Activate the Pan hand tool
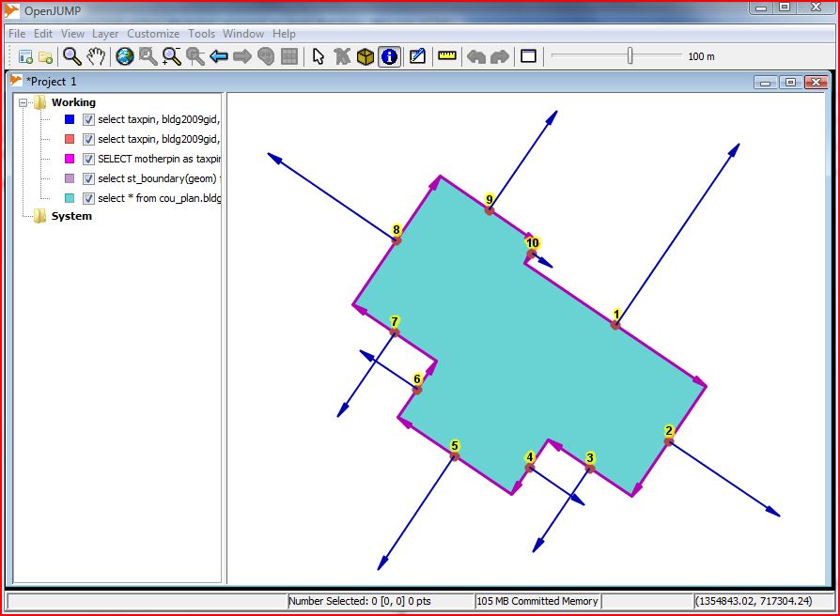Image resolution: width=840 pixels, height=616 pixels. click(x=95, y=56)
